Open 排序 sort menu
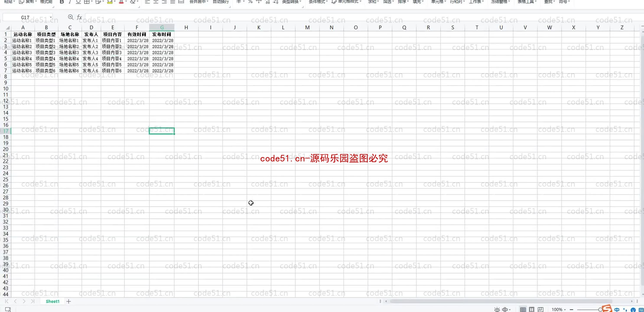644x312 pixels. click(403, 2)
